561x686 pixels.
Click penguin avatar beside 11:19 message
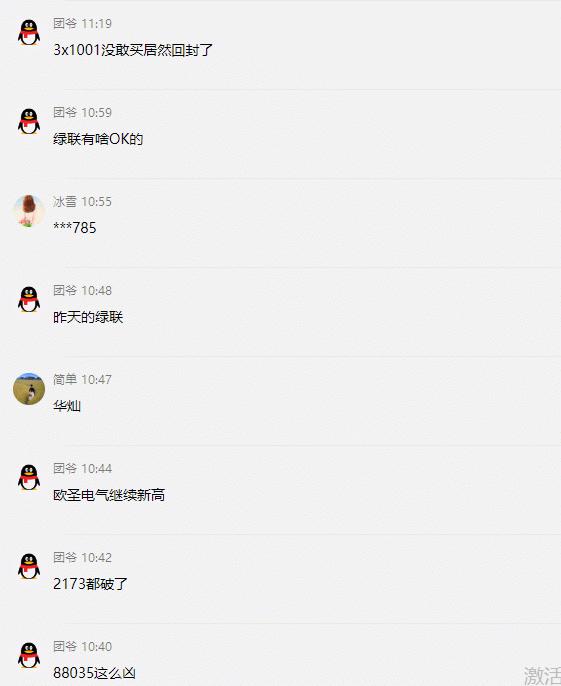pyautogui.click(x=29, y=33)
